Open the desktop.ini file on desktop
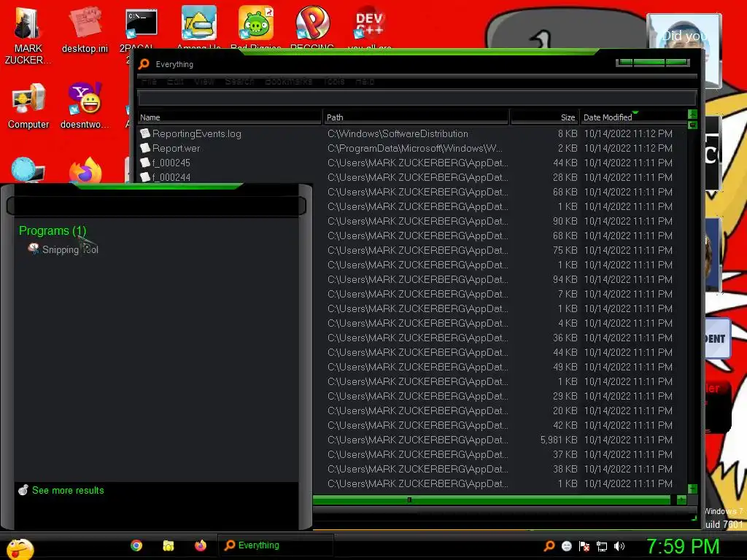The height and width of the screenshot is (560, 747). pos(85,29)
